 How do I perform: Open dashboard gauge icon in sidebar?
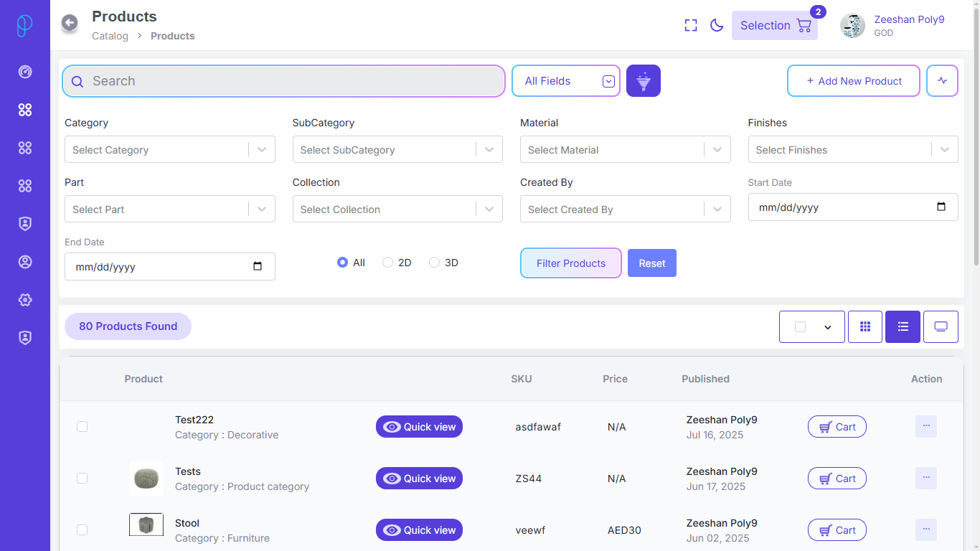tap(25, 72)
